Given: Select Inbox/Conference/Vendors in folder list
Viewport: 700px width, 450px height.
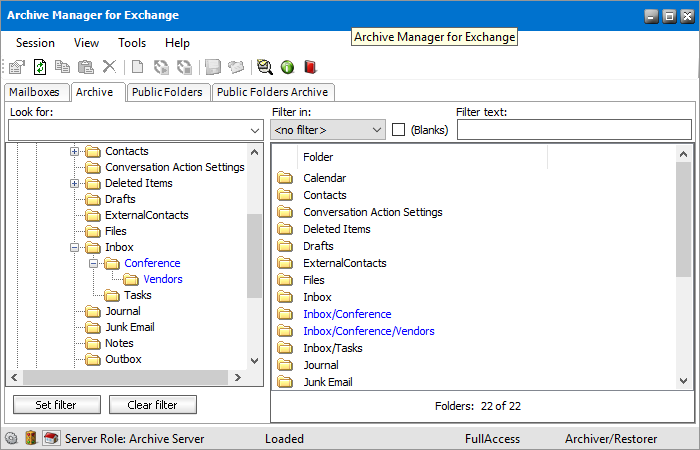Looking at the screenshot, I should pos(369,331).
